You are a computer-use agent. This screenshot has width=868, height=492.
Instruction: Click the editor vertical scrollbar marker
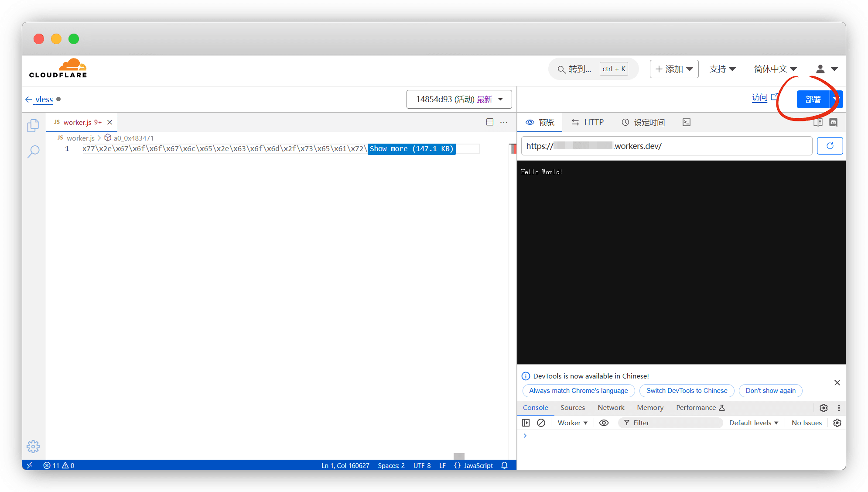(513, 149)
